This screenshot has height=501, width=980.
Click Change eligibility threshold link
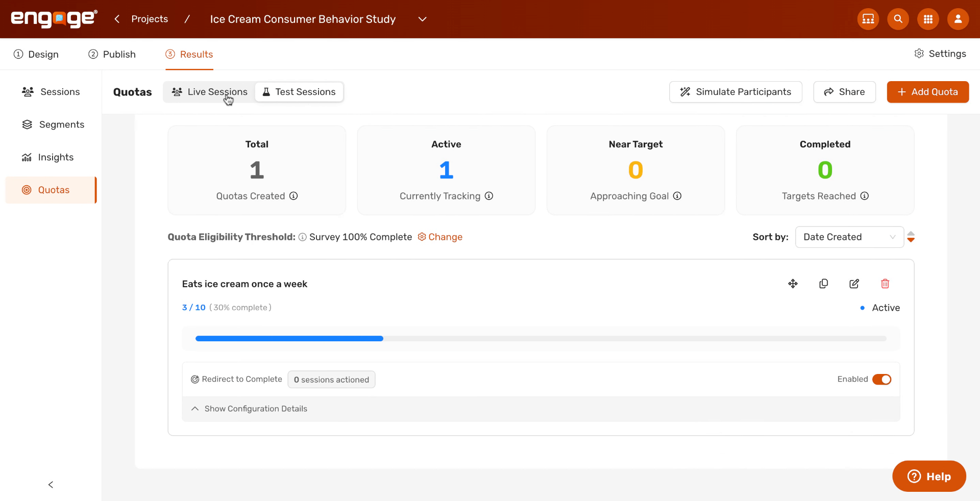coord(440,237)
